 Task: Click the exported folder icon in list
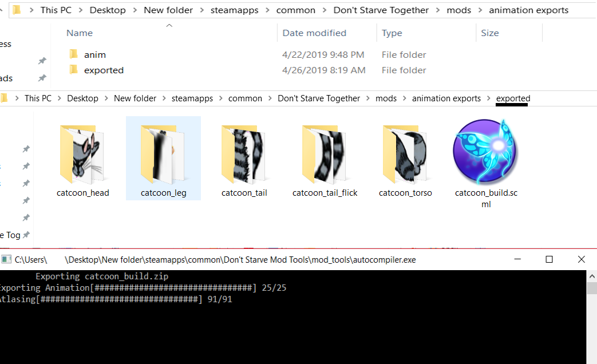[73, 70]
